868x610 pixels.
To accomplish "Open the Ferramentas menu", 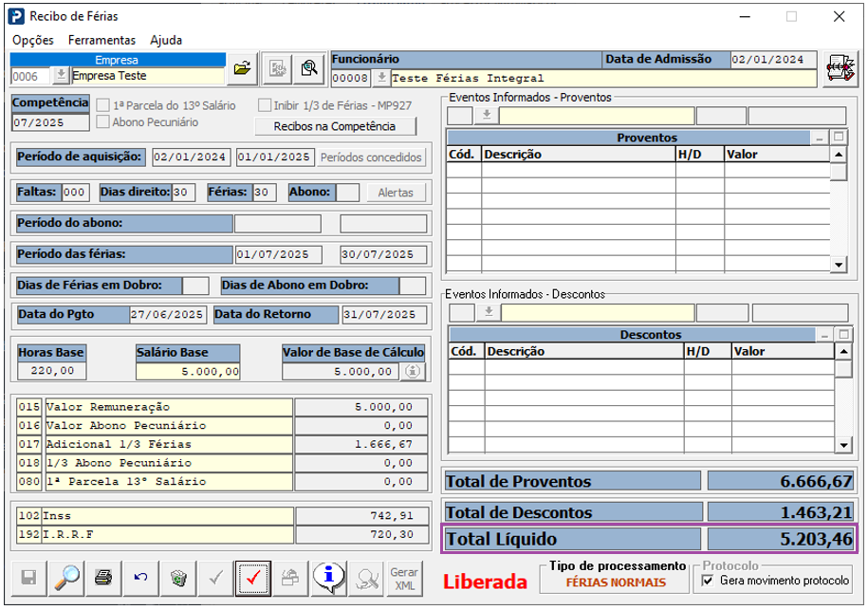I will (102, 41).
